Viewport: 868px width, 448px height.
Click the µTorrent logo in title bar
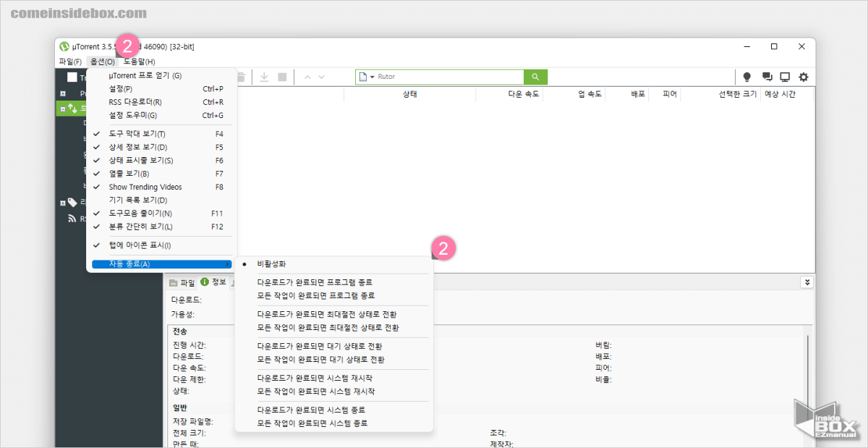64,46
